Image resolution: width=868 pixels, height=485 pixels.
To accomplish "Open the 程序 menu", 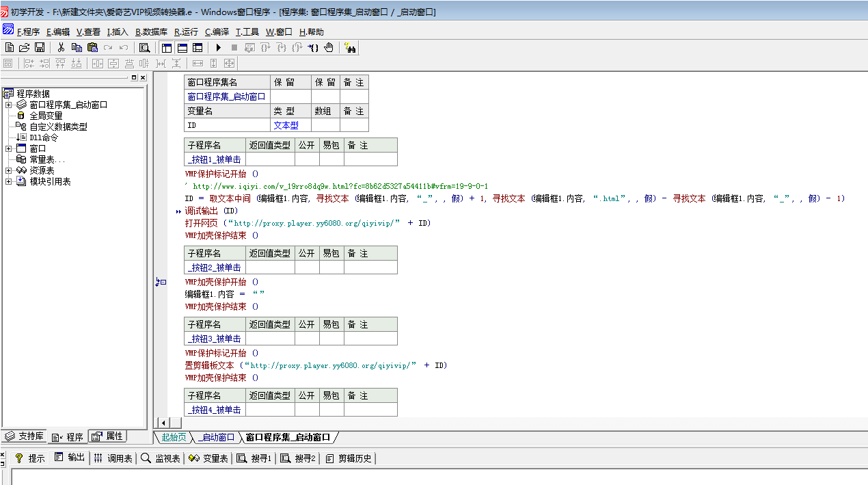I will point(28,31).
